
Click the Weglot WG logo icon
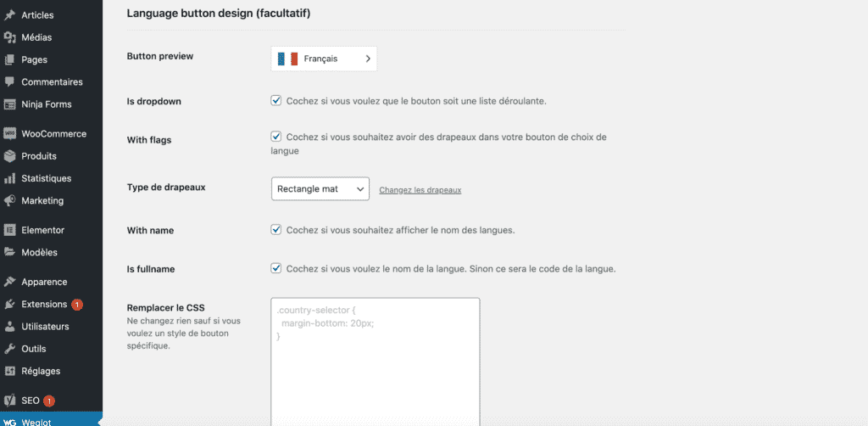[9, 422]
